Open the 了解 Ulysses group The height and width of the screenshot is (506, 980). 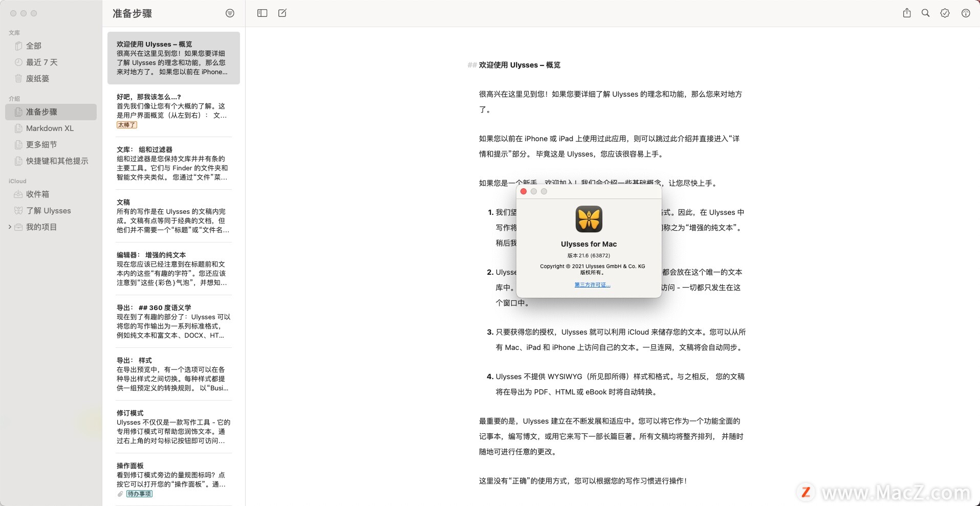pyautogui.click(x=51, y=211)
